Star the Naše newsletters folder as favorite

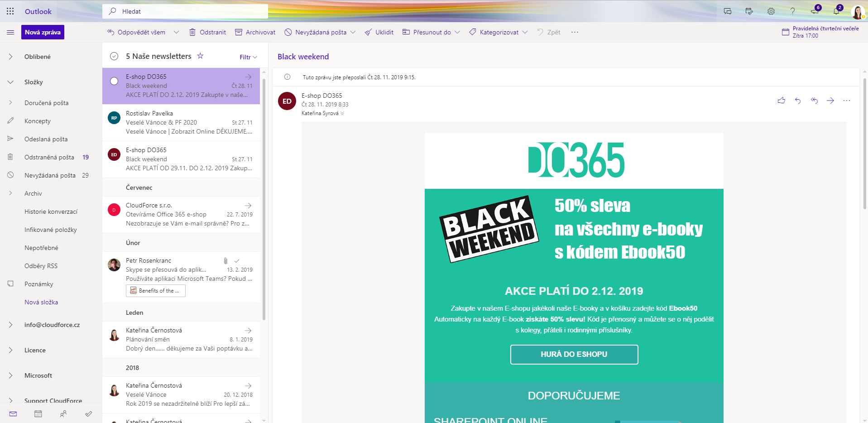[x=200, y=56]
